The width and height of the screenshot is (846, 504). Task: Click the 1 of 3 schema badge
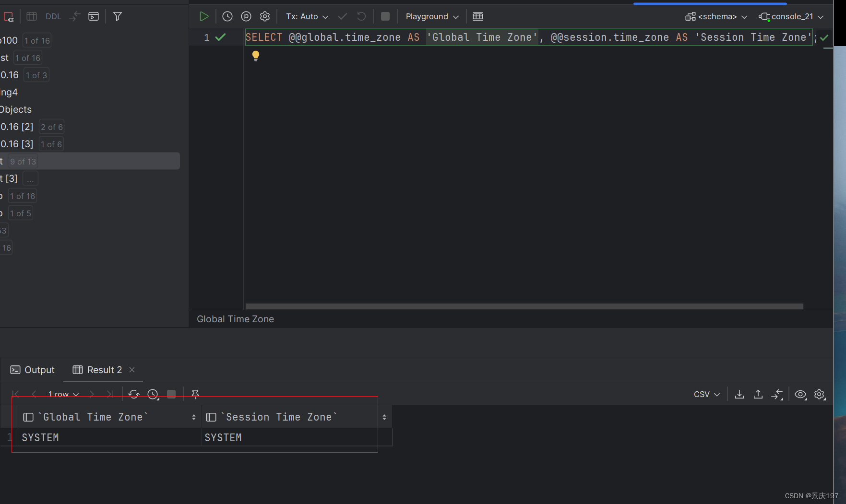point(36,75)
